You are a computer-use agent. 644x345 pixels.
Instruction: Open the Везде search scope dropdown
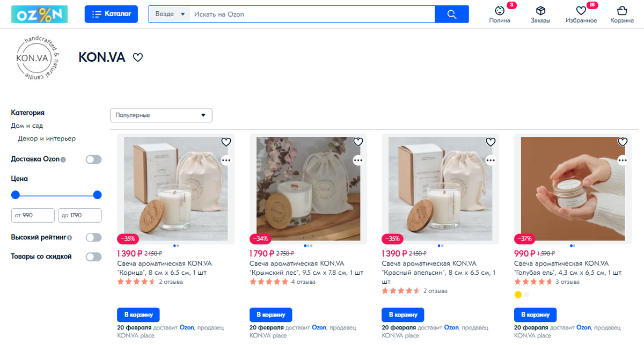(x=170, y=14)
